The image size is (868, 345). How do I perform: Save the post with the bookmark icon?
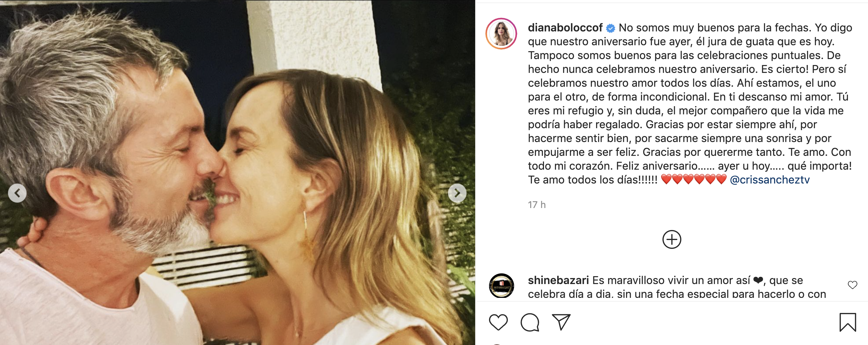click(x=847, y=322)
